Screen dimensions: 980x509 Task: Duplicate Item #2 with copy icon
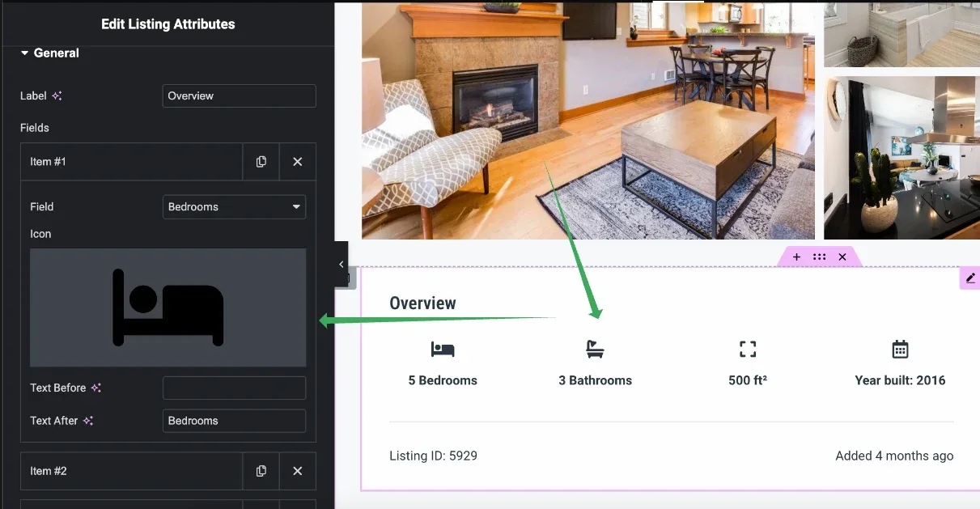coord(261,471)
